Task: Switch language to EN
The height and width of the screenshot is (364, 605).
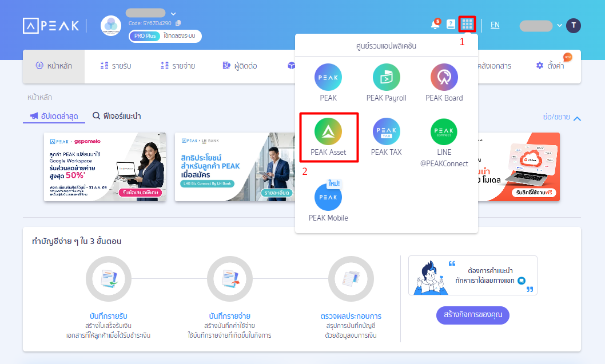Action: [x=495, y=25]
